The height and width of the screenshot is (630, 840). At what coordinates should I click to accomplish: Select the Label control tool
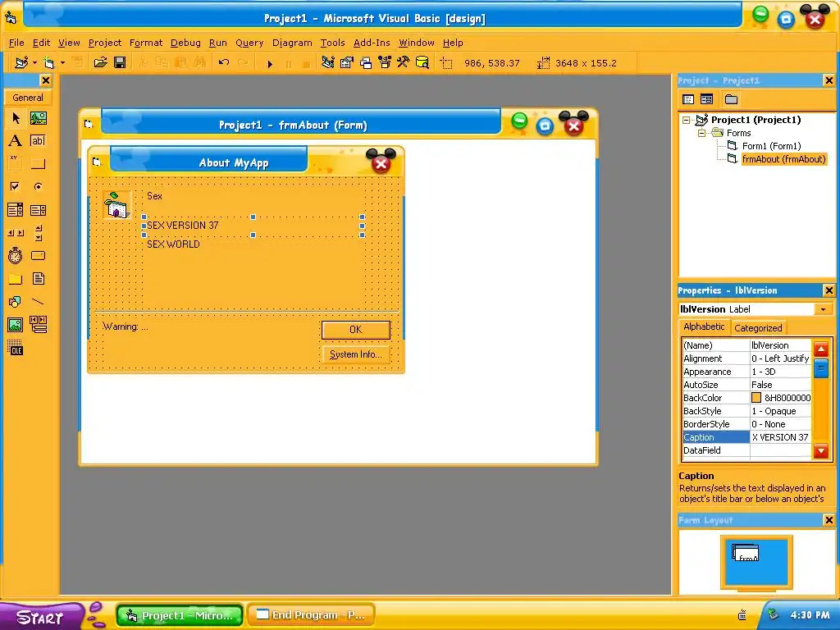tap(16, 141)
